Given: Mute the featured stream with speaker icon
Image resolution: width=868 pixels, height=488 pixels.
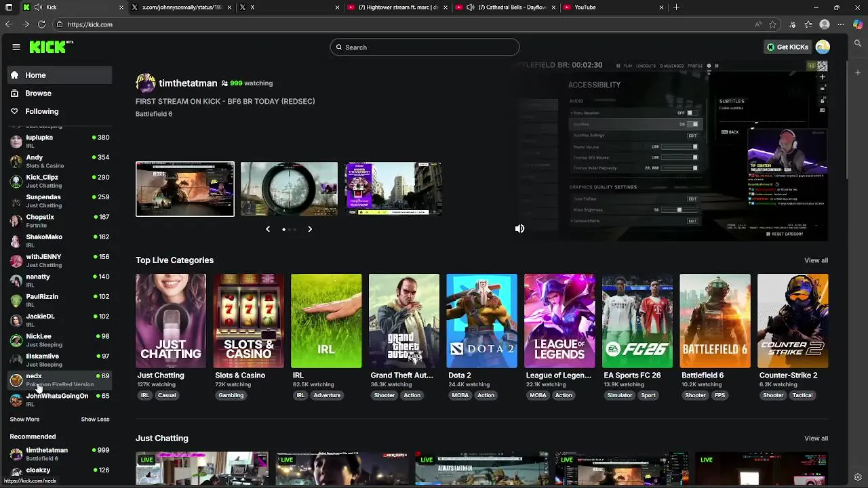Looking at the screenshot, I should tap(519, 228).
